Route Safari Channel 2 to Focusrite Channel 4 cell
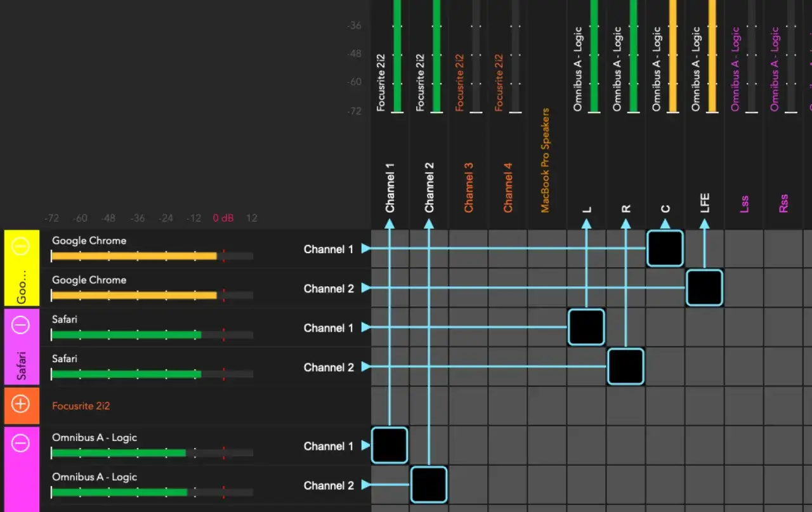This screenshot has height=512, width=812. (x=507, y=366)
